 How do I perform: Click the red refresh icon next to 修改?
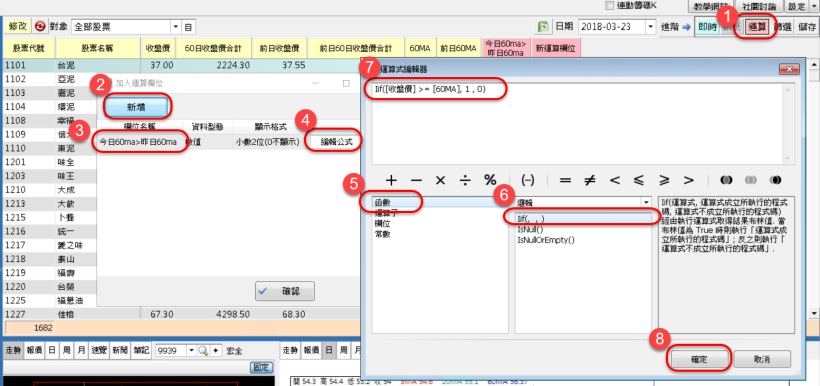[x=40, y=27]
